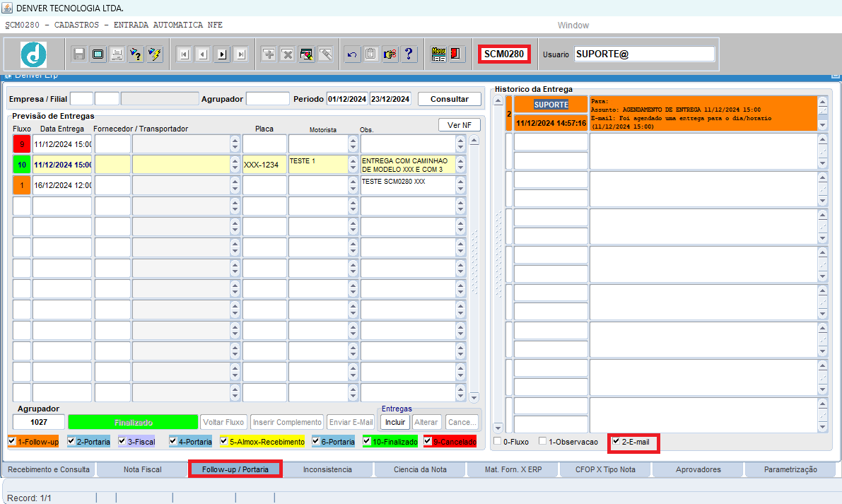Open the Menu icon in toolbar

coord(438,54)
